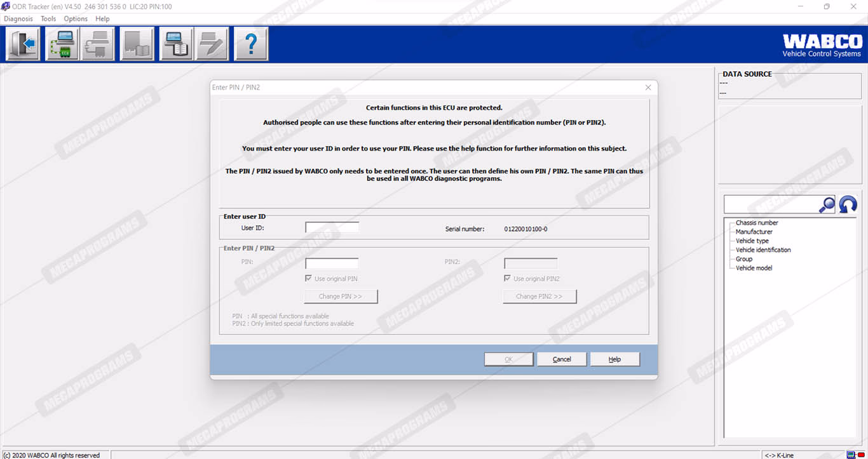Open the laptop with book toolbar icon
Image resolution: width=868 pixels, height=459 pixels.
(176, 44)
